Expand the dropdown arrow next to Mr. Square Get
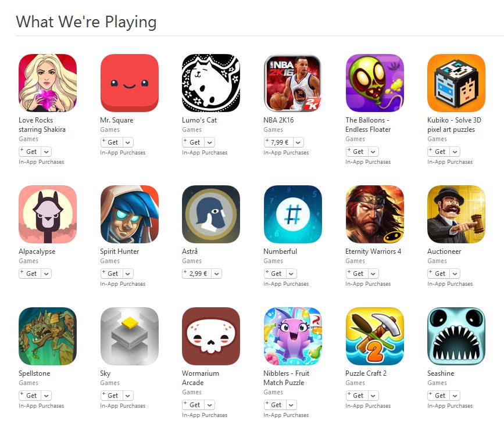This screenshot has height=435, width=504. coord(128,142)
